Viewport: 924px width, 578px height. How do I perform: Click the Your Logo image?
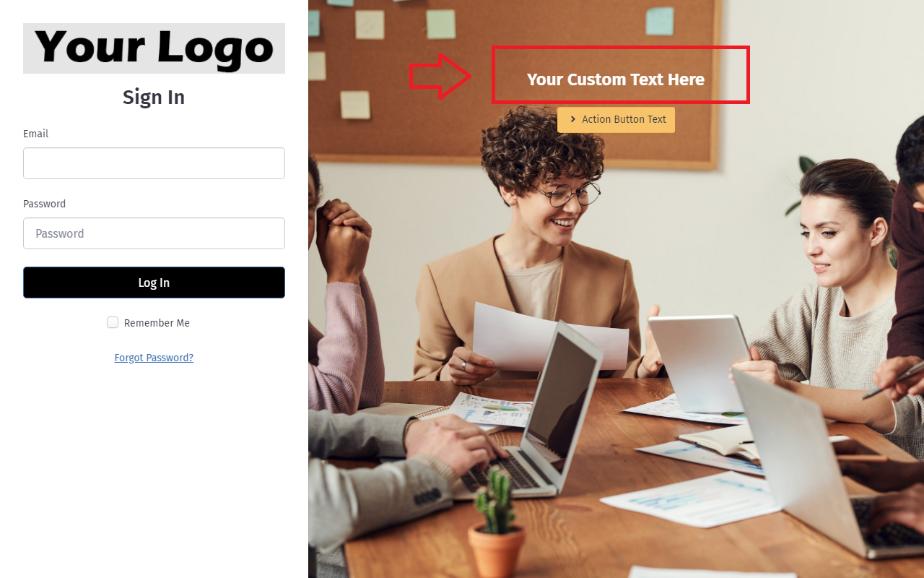(154, 48)
